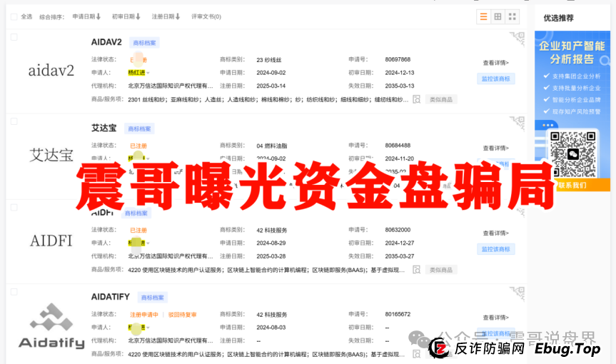
Task: Click the AIDATIFY trademark logo image
Action: click(x=51, y=326)
